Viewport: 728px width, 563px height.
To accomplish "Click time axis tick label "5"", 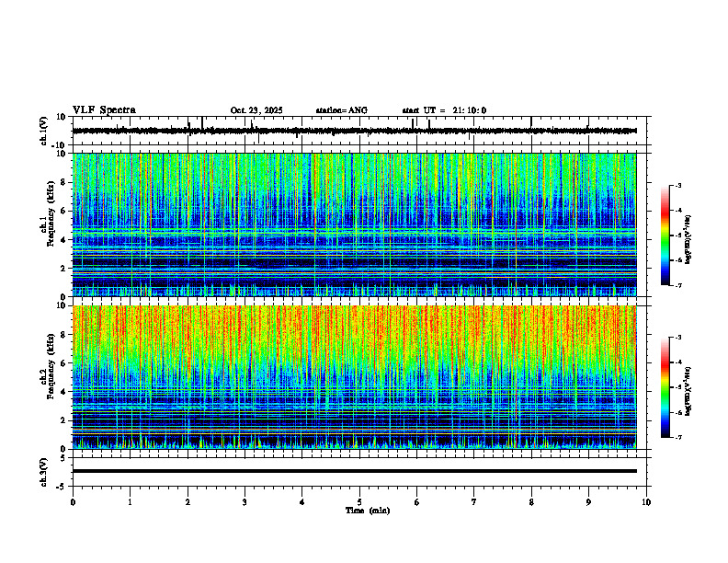I will [359, 502].
